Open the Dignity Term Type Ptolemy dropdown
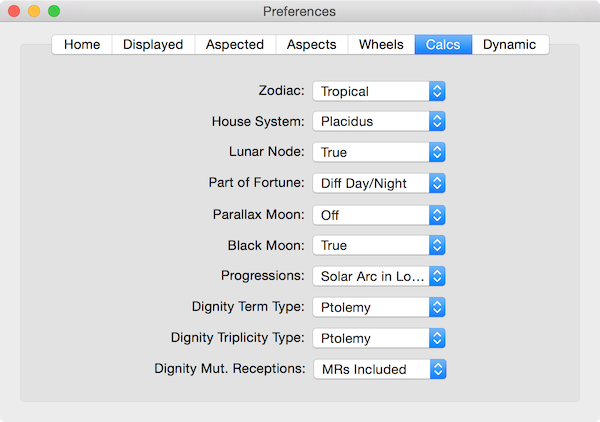The image size is (600, 422). point(379,307)
